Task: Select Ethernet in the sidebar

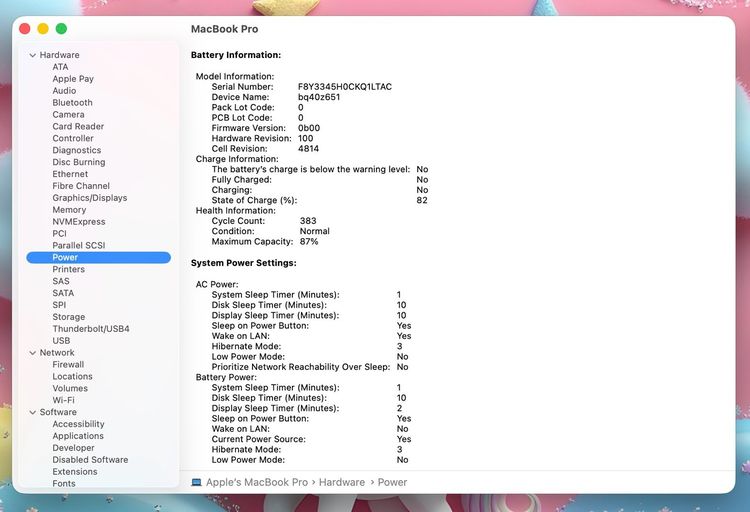Action: 70,174
